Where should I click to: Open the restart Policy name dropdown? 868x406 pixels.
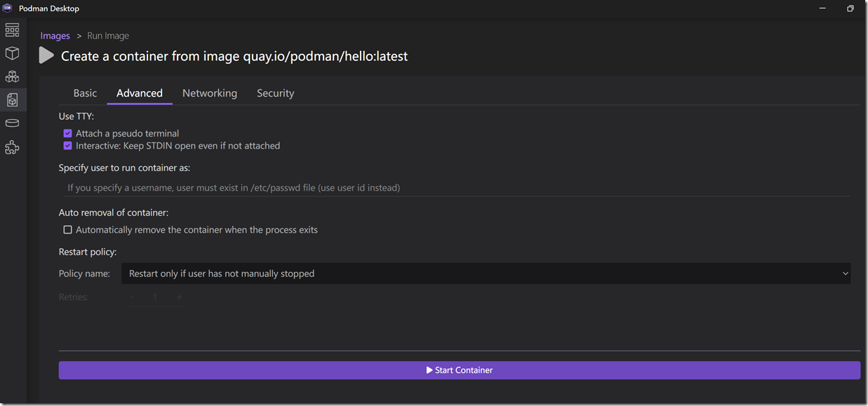[x=486, y=273]
